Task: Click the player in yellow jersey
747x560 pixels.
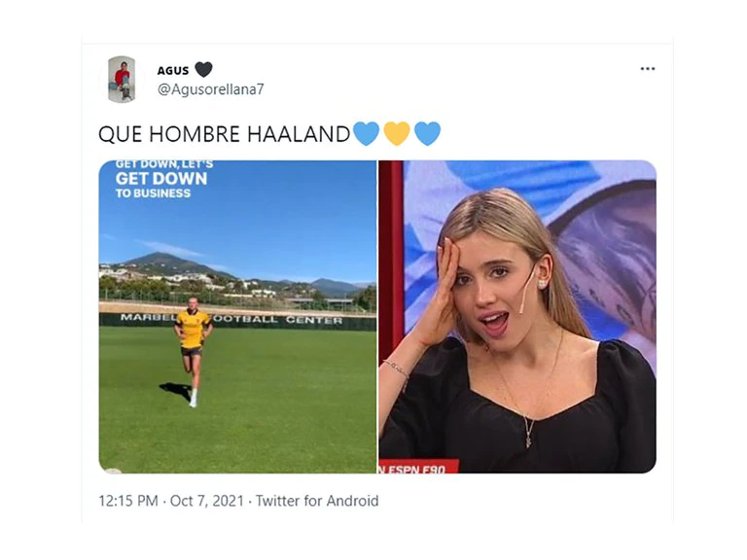Action: pyautogui.click(x=193, y=351)
